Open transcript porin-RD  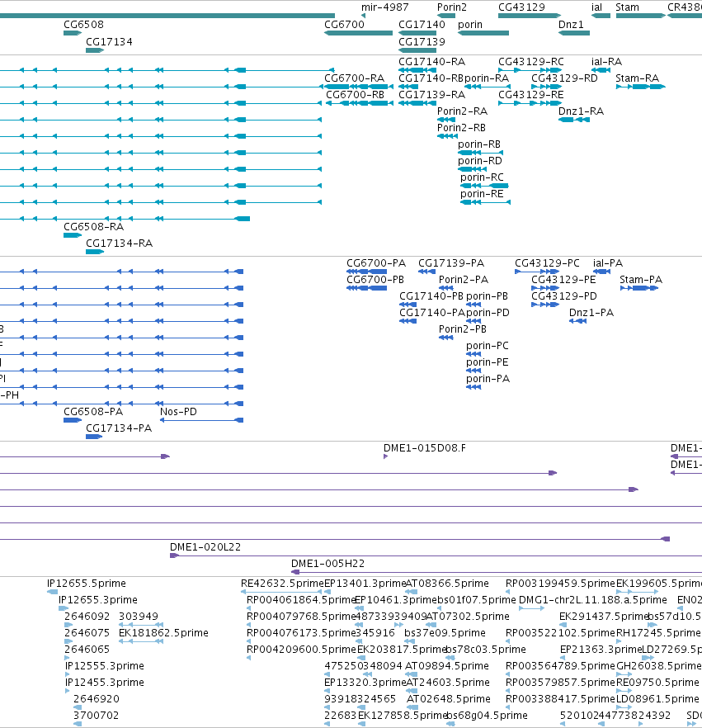(x=471, y=169)
